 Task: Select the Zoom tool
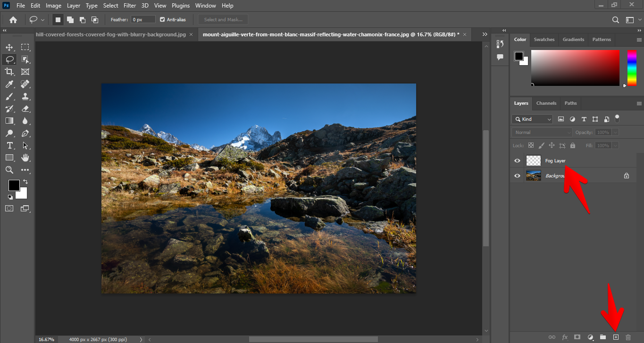pyautogui.click(x=9, y=170)
